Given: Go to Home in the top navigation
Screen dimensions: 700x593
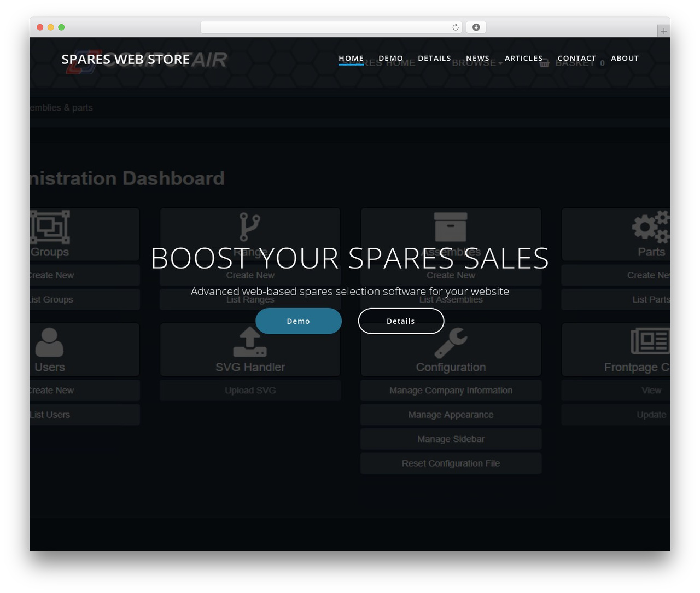Looking at the screenshot, I should [x=351, y=58].
